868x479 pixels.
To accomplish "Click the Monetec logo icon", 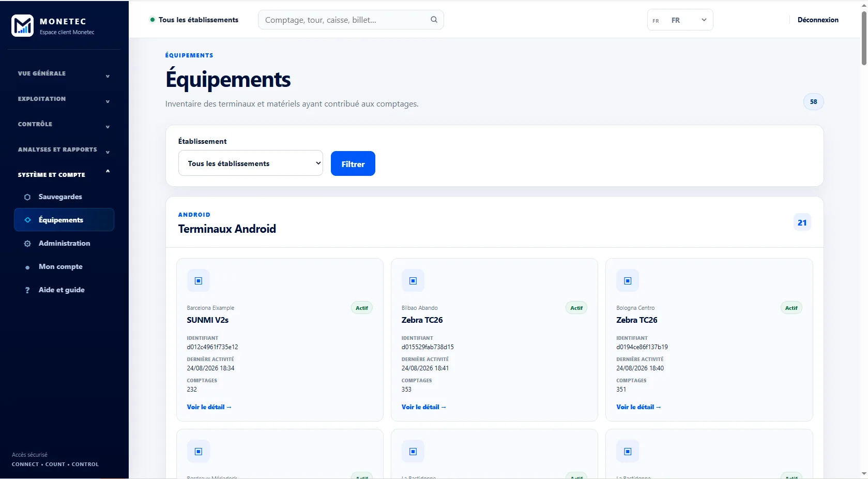I will (x=22, y=25).
